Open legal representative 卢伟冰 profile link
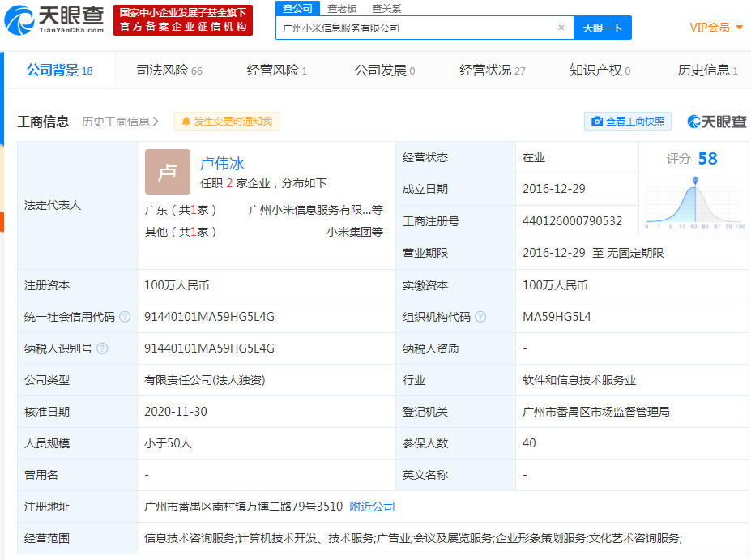The width and height of the screenshot is (751, 560). (222, 164)
